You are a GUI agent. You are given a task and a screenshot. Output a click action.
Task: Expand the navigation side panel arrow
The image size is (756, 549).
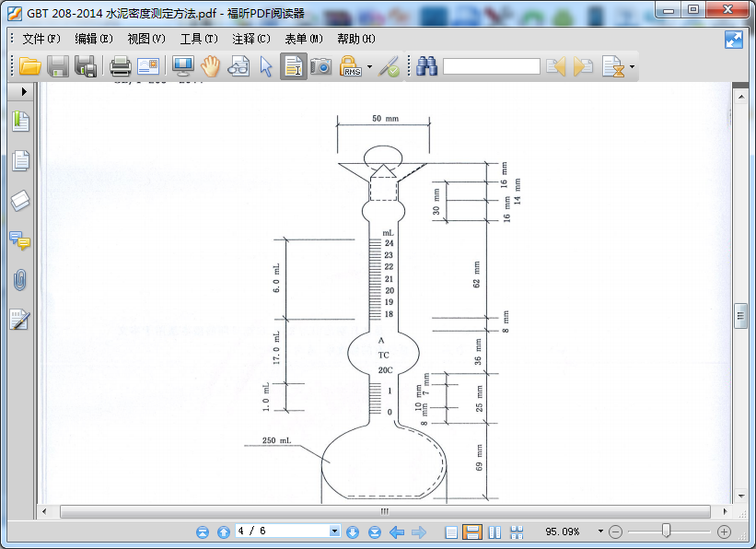(24, 92)
